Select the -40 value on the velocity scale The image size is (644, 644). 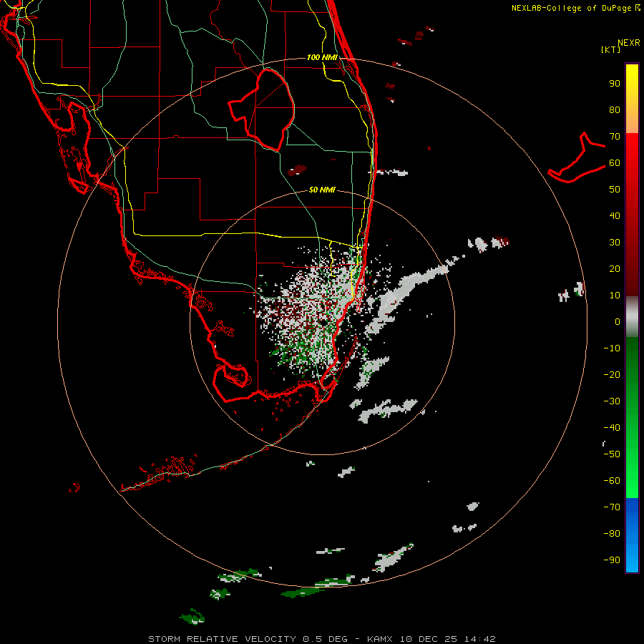coord(612,428)
